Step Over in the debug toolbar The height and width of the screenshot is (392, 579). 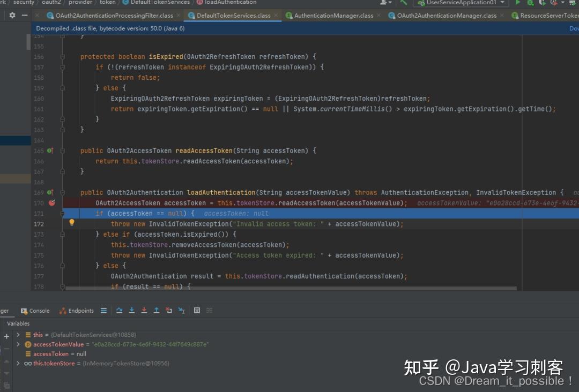[x=120, y=310]
